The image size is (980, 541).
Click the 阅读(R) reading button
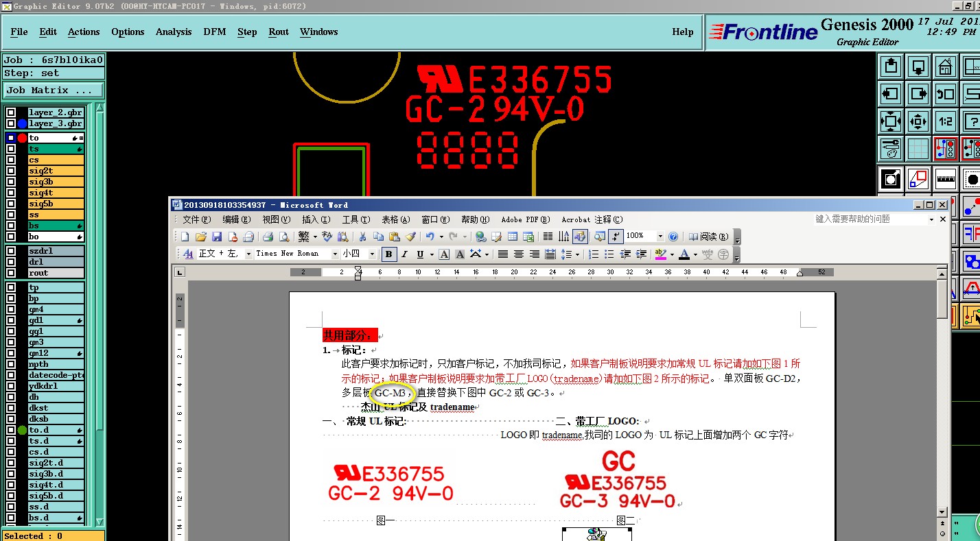tap(709, 237)
